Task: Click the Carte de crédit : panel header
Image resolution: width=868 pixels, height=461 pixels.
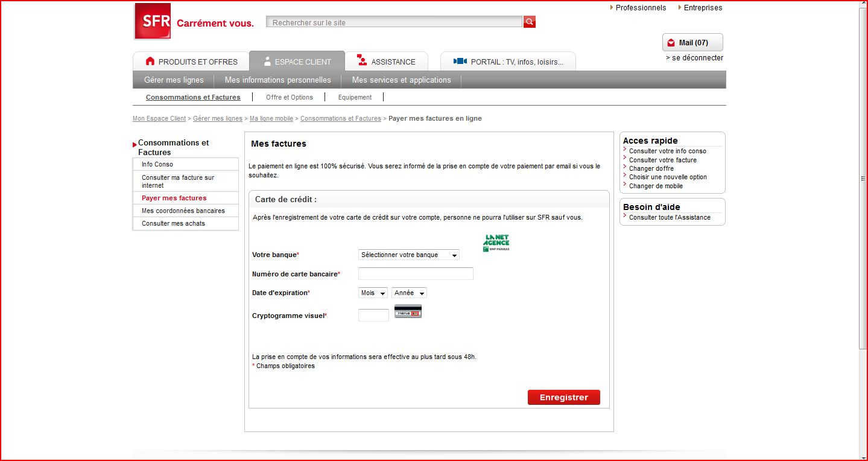Action: click(429, 199)
